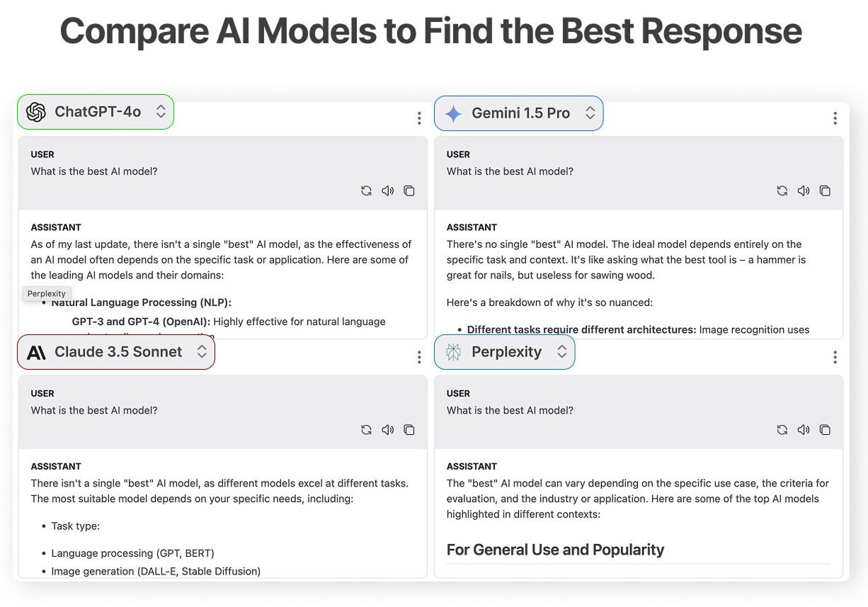Click speaker icon in Claude 3.5 Sonnet panel
Screen dimensions: 868x607
[x=387, y=430]
